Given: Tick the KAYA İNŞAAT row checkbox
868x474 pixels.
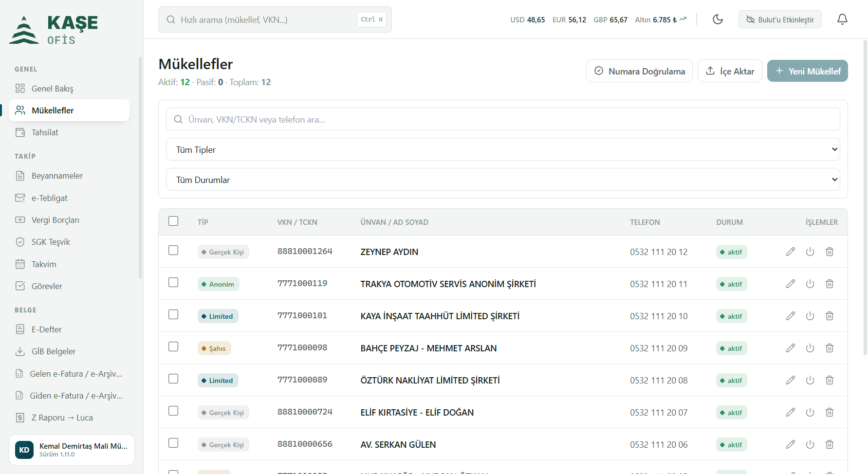Looking at the screenshot, I should 173,314.
